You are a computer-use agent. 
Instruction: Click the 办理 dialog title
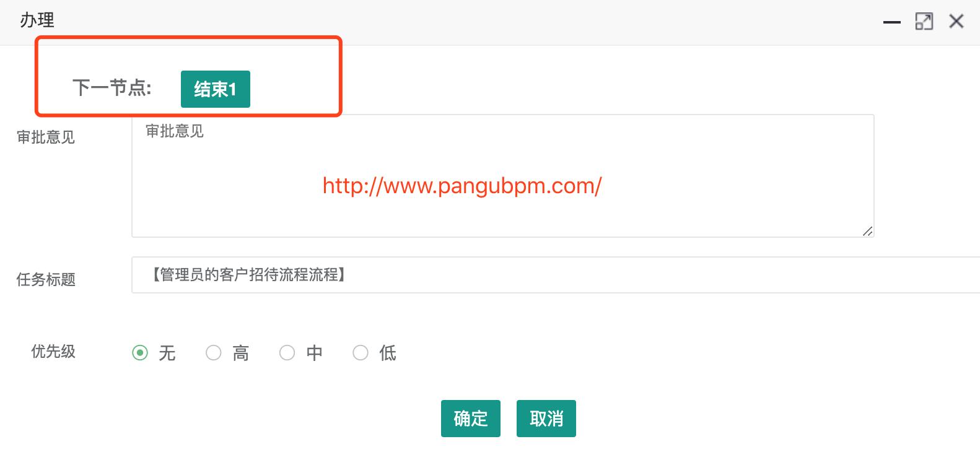tap(37, 20)
